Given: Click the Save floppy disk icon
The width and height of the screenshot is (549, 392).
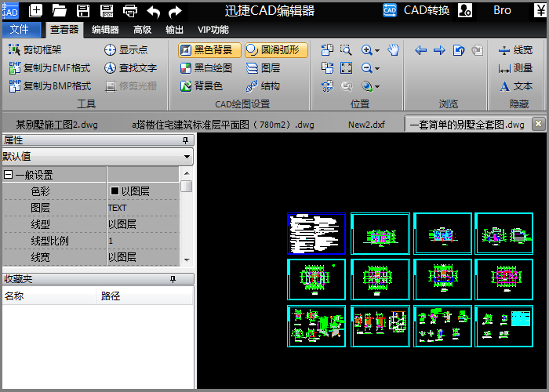Looking at the screenshot, I should click(83, 11).
